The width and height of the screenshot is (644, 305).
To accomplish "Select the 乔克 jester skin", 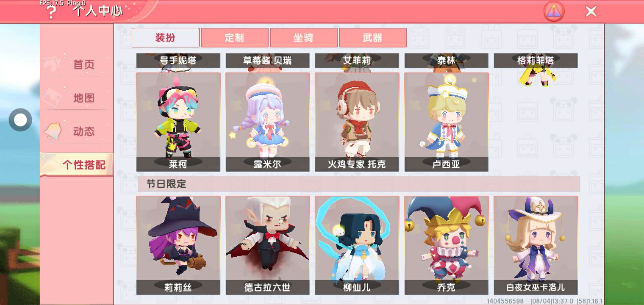I will (x=447, y=245).
